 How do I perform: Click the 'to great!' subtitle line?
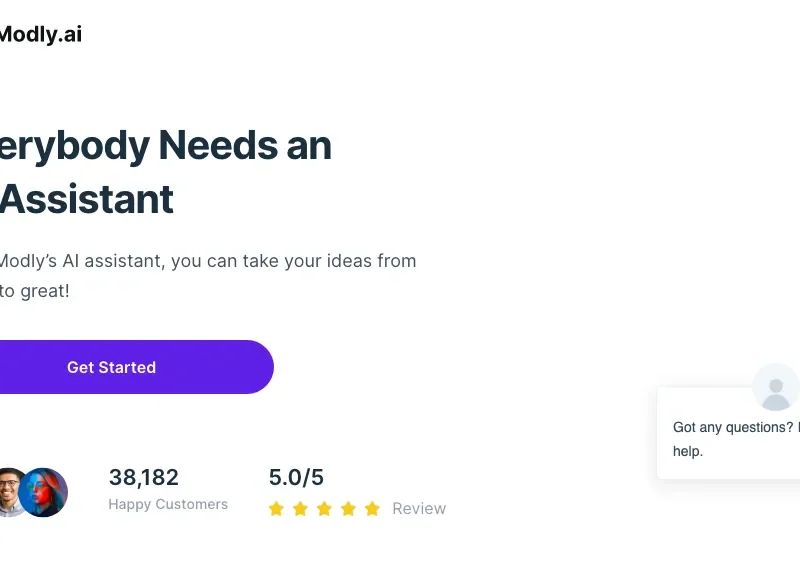point(34,291)
